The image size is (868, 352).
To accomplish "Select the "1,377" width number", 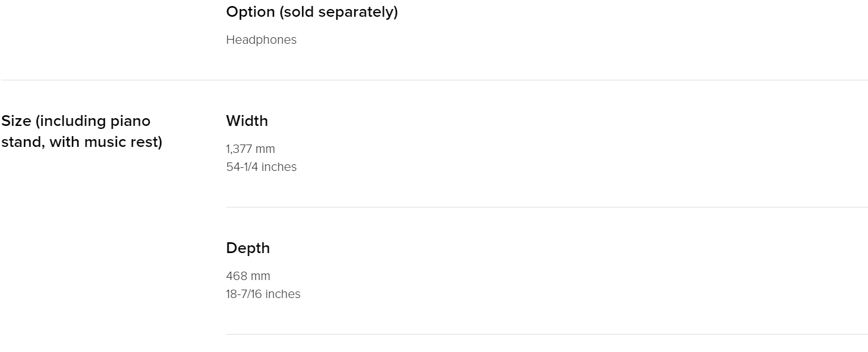I will tap(239, 149).
